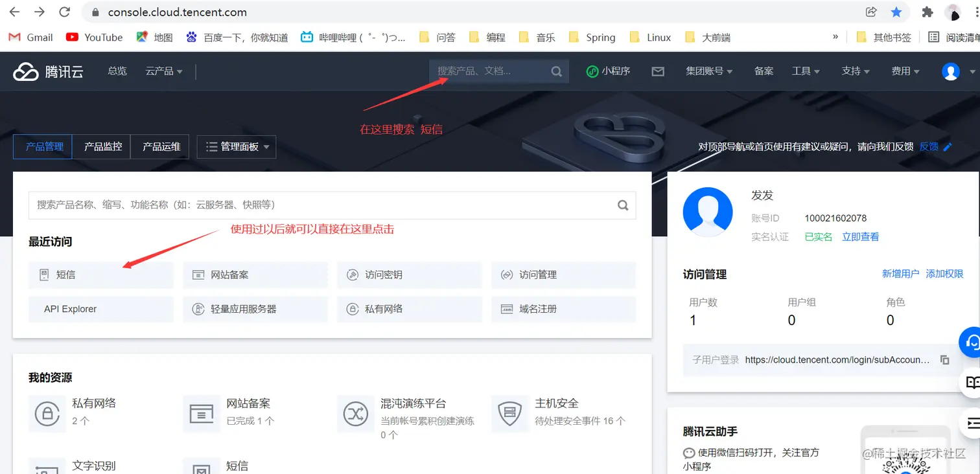
Task: Open 短信 from recent visits
Action: point(101,275)
